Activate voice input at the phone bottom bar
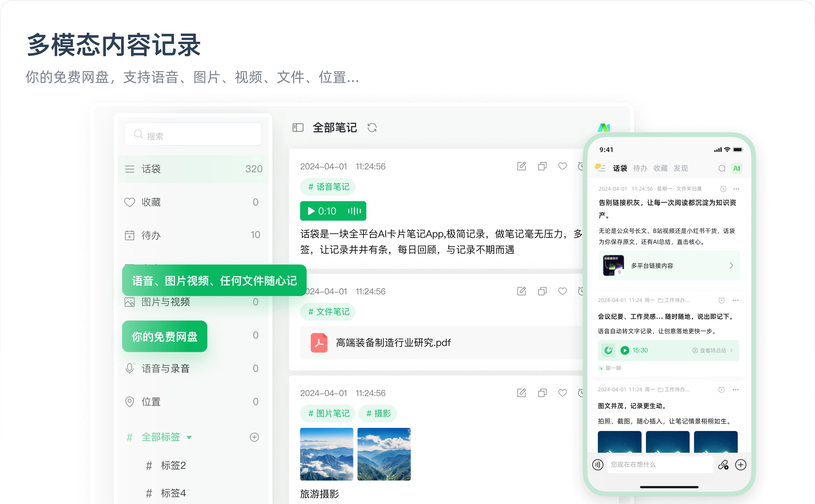The image size is (815, 504). pos(597,465)
